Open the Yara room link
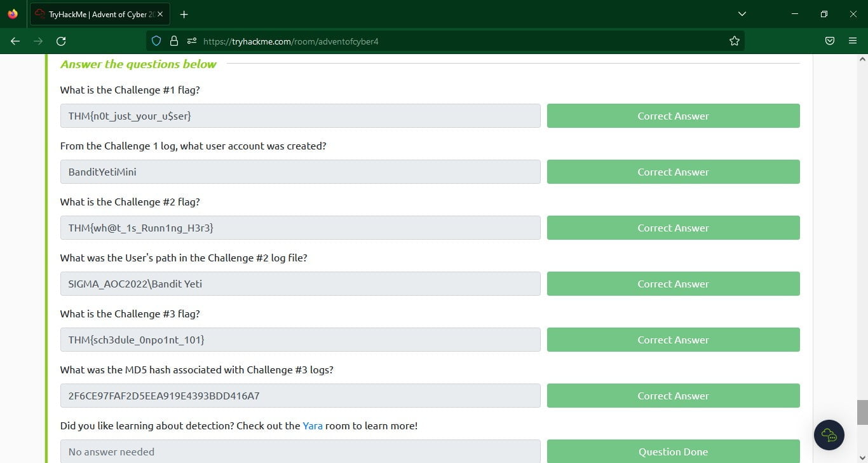The height and width of the screenshot is (463, 868). [x=313, y=425]
